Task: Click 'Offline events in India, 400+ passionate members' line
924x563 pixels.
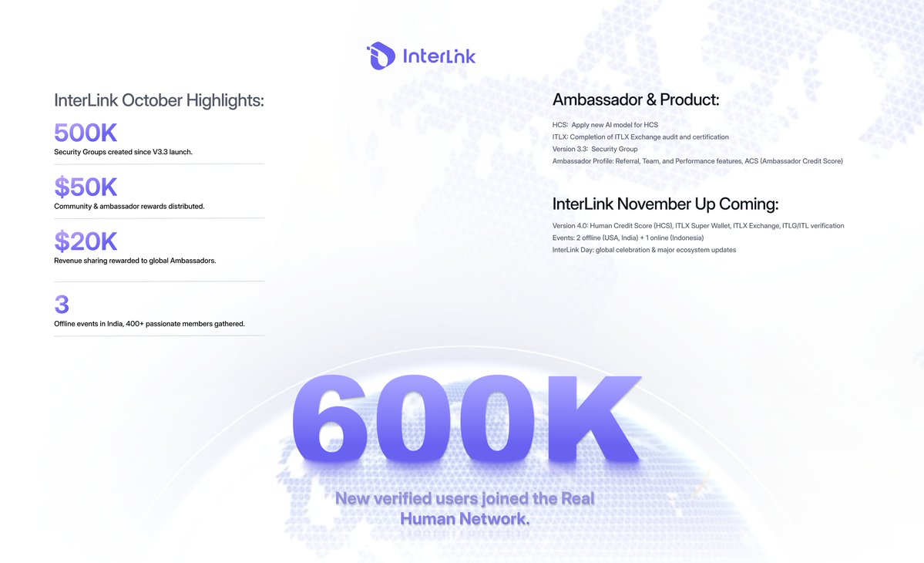Action: 149,324
